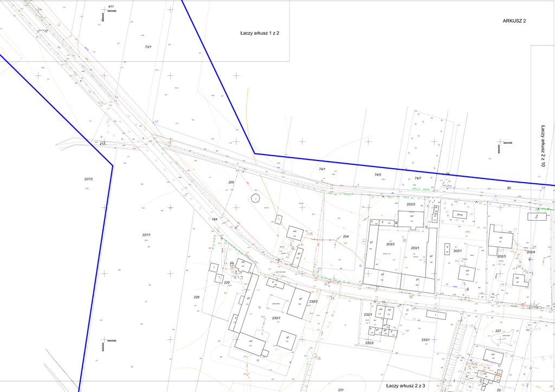Screen dimensions: 555x392
Task: Select road parcel number 80
Action: click(509, 188)
